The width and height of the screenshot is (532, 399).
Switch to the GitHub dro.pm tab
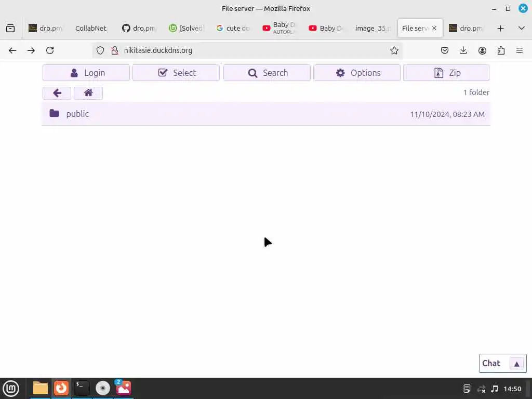(139, 29)
